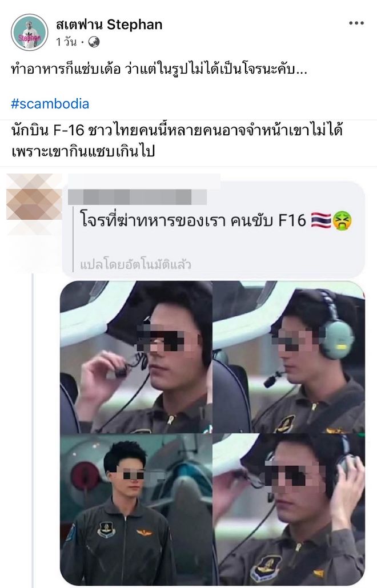The width and height of the screenshot is (377, 588).
Task: Click the Thai flag emoji in comment
Action: [321, 220]
